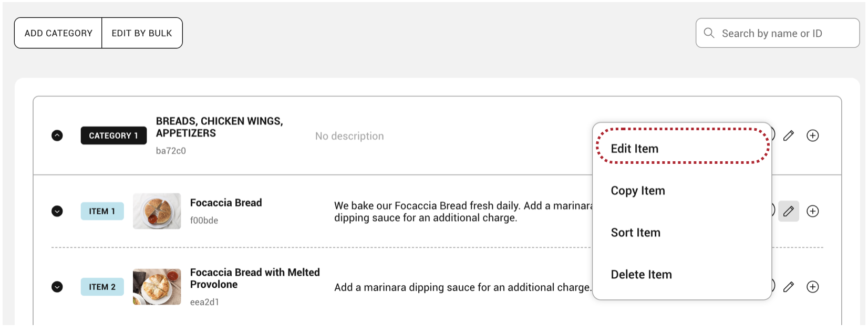Select Copy Item in the popup menu

637,191
